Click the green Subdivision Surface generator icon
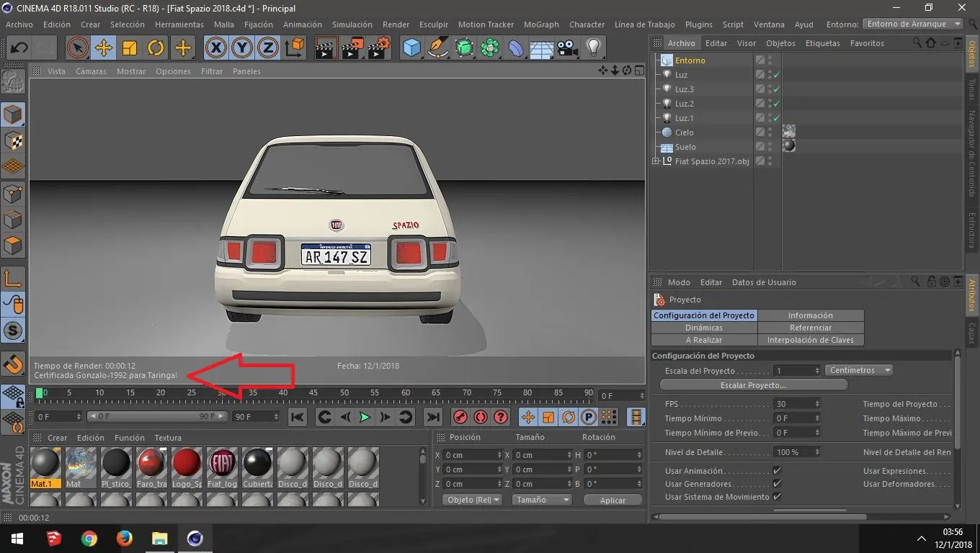980x553 pixels. (x=464, y=48)
